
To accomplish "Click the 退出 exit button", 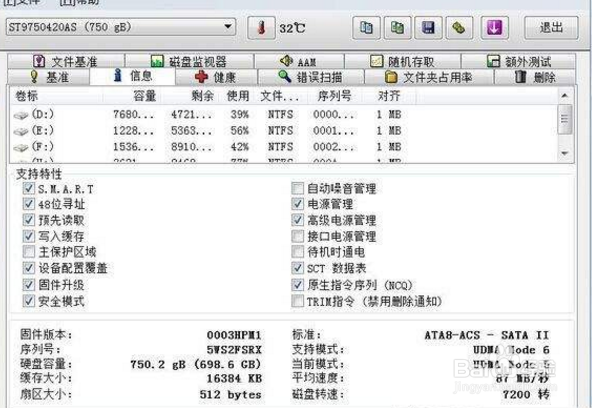I will point(551,28).
